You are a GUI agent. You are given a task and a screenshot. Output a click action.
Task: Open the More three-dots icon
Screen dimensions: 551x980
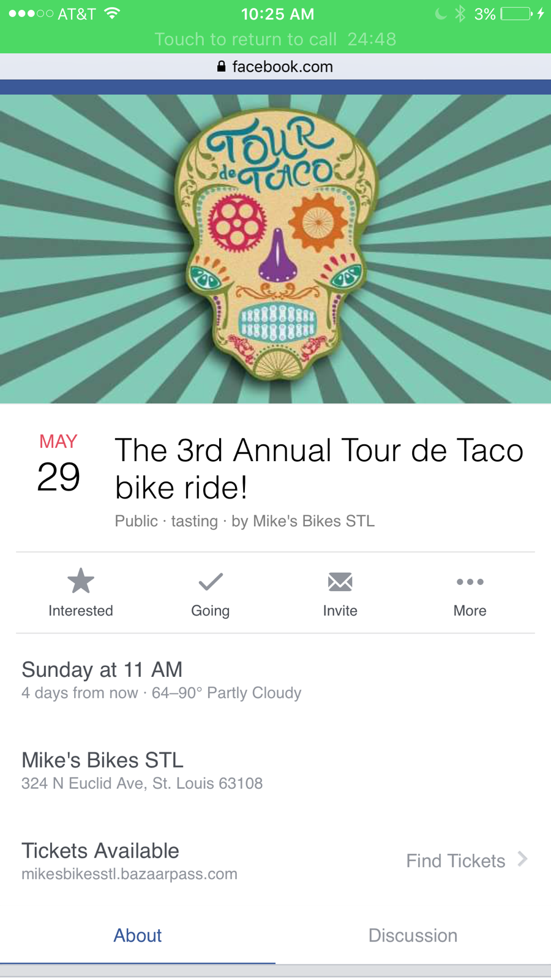[x=470, y=582]
